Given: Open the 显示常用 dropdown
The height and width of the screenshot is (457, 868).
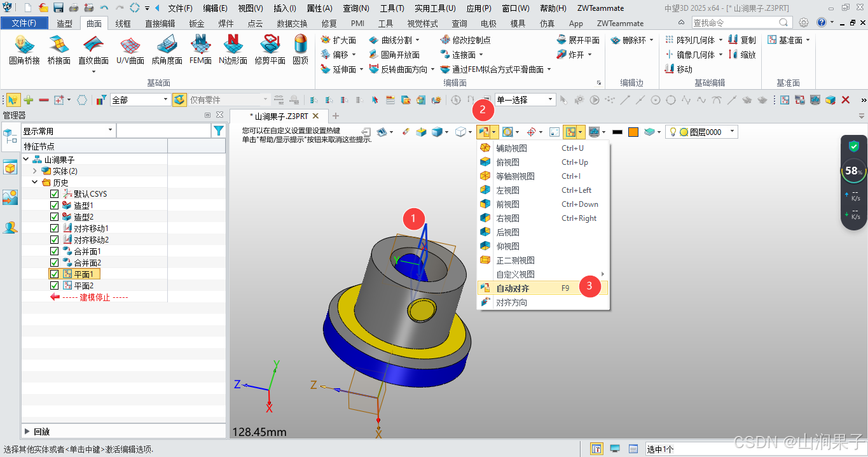Looking at the screenshot, I should click(68, 130).
